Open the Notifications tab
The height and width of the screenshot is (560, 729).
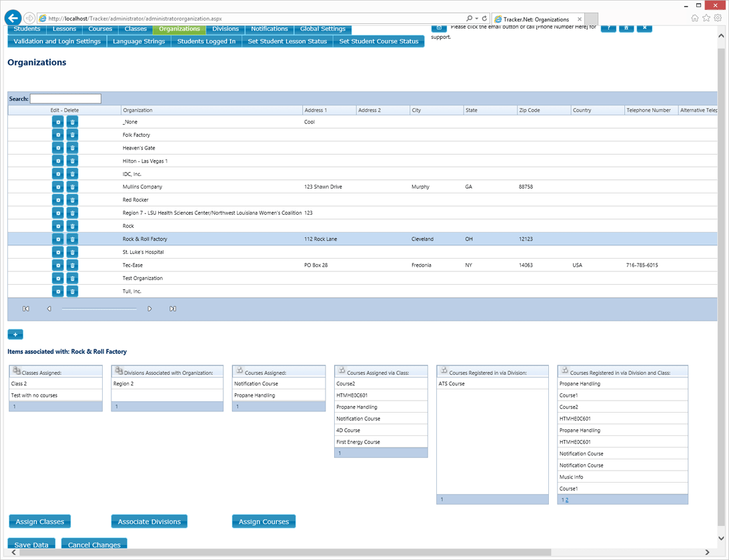(x=269, y=29)
